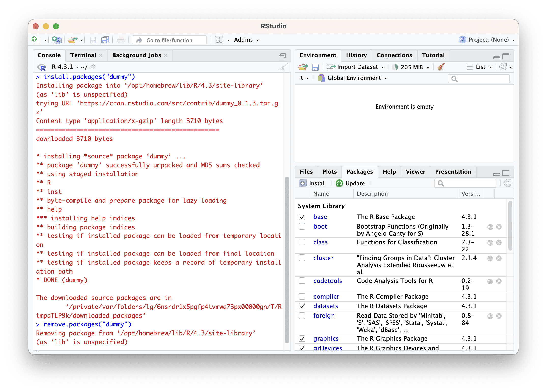Viewport: 547px width, 392px height.
Task: Close the Terminal tab
Action: [101, 55]
